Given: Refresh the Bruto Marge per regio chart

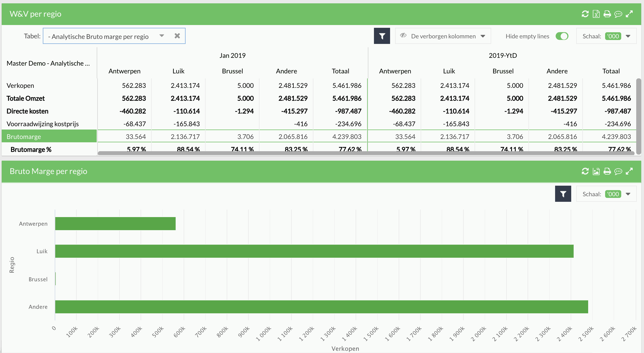Looking at the screenshot, I should click(585, 171).
